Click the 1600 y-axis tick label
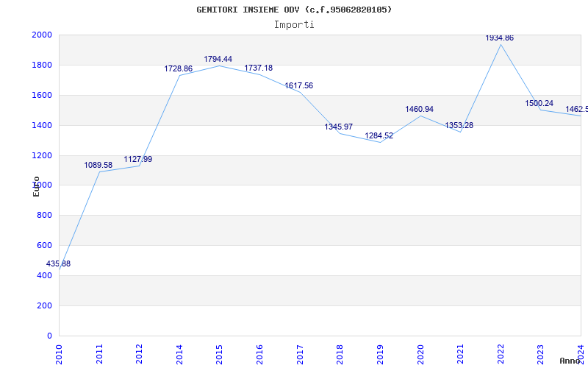This screenshot has height=368, width=588. click(x=42, y=95)
